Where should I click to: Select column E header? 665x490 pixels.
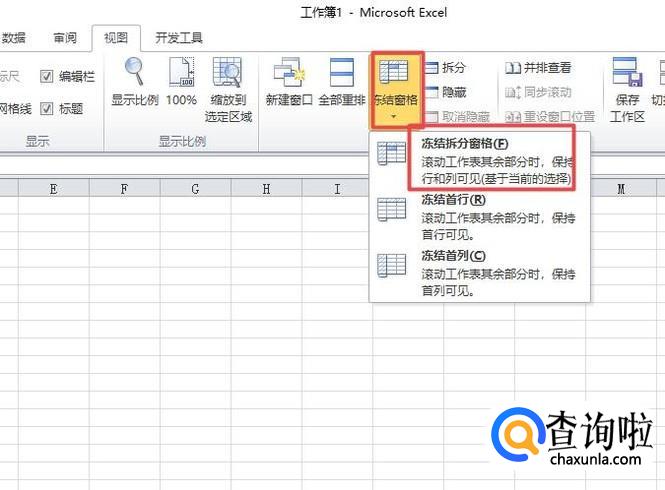coord(52,189)
